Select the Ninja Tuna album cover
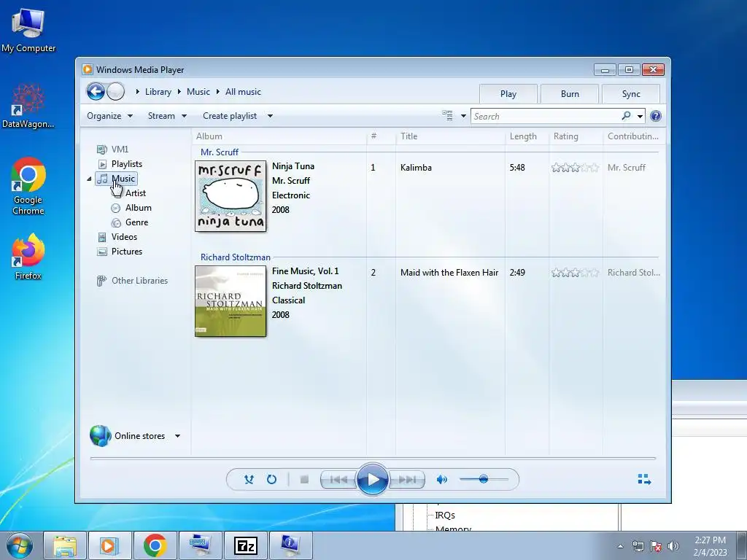 coord(231,195)
